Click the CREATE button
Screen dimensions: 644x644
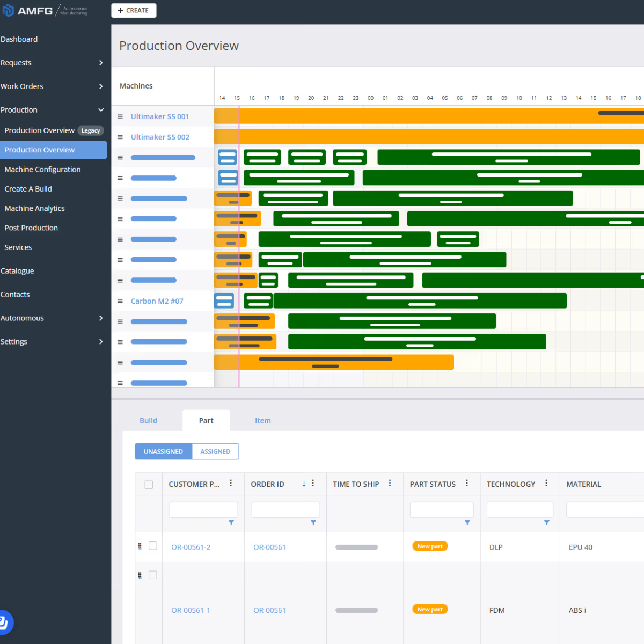click(134, 11)
